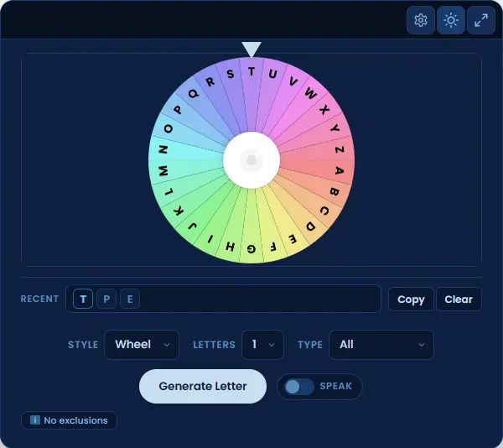Enter fullscreen with the expand arrows icon

tap(481, 20)
